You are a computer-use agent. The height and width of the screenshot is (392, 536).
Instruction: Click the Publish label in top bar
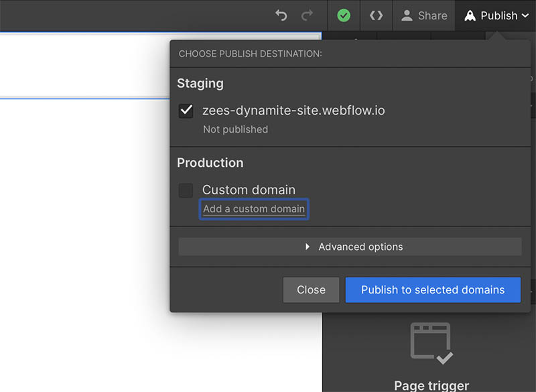[x=498, y=15]
